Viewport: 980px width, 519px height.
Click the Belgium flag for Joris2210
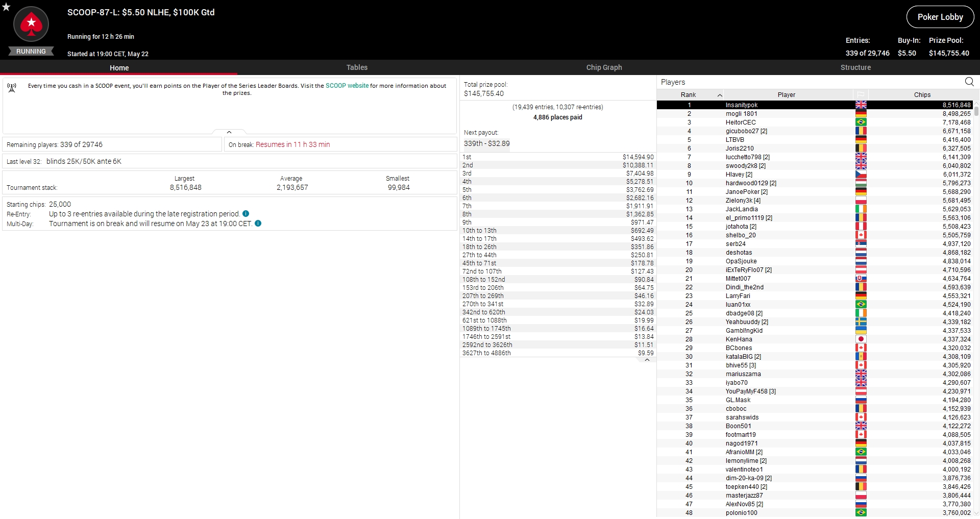861,149
